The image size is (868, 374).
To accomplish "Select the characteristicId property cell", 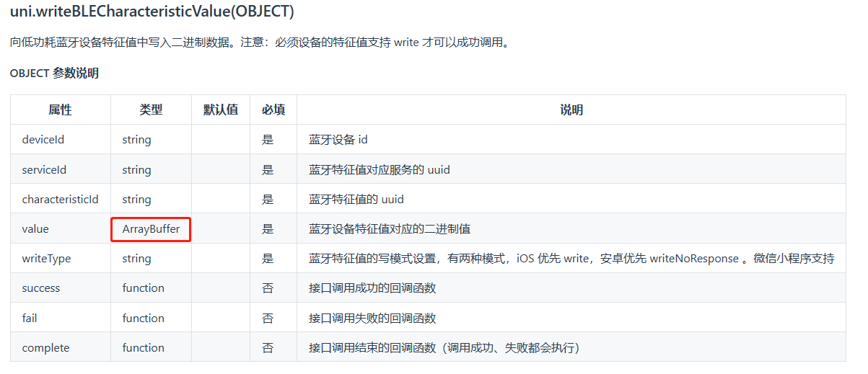I will tap(61, 199).
